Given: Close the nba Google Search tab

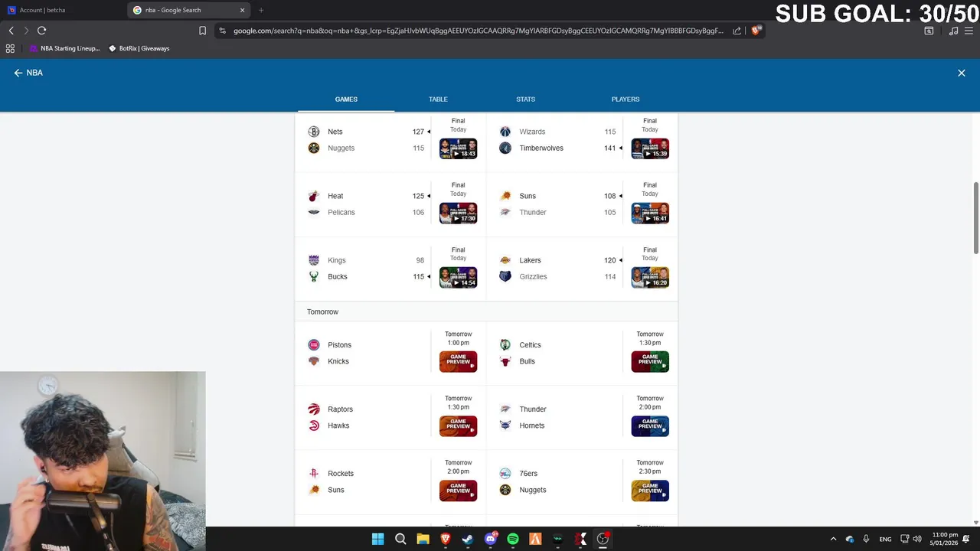Looking at the screenshot, I should (243, 10).
